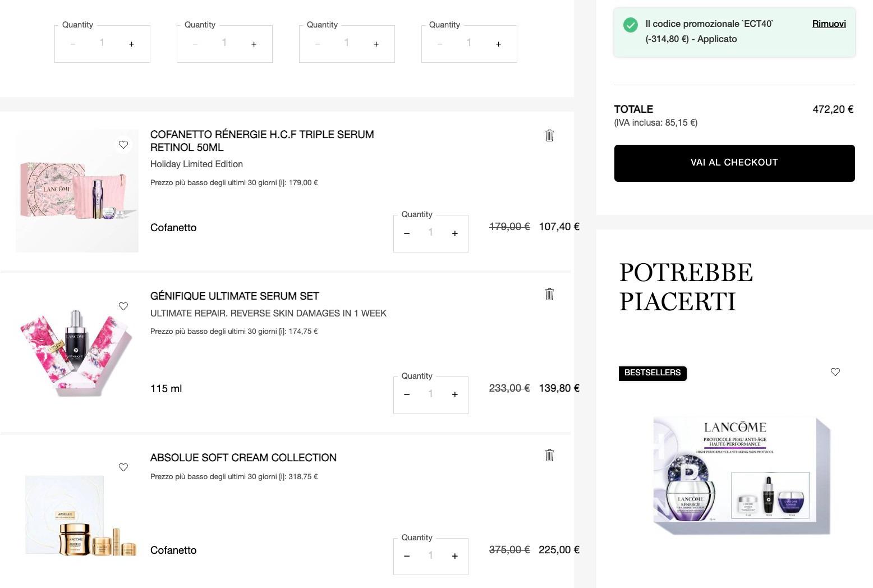The image size is (873, 588).
Task: Proceed with Vai al Checkout button
Action: pyautogui.click(x=734, y=163)
